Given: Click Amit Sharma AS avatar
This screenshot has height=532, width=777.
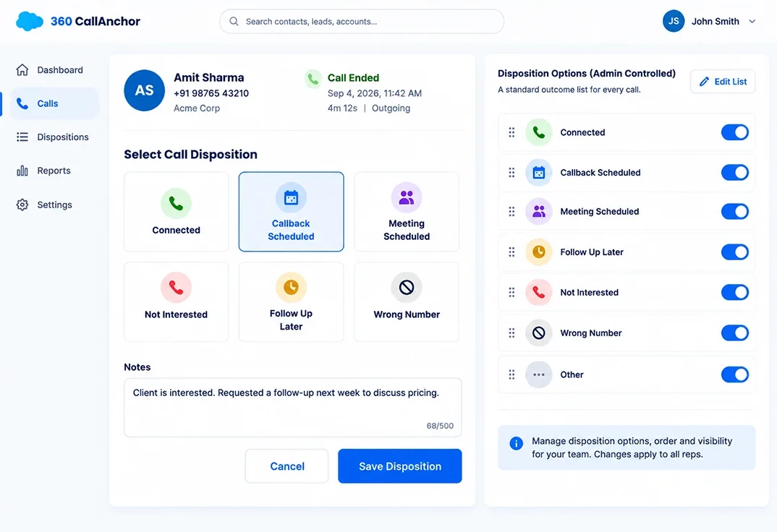Looking at the screenshot, I should (144, 90).
